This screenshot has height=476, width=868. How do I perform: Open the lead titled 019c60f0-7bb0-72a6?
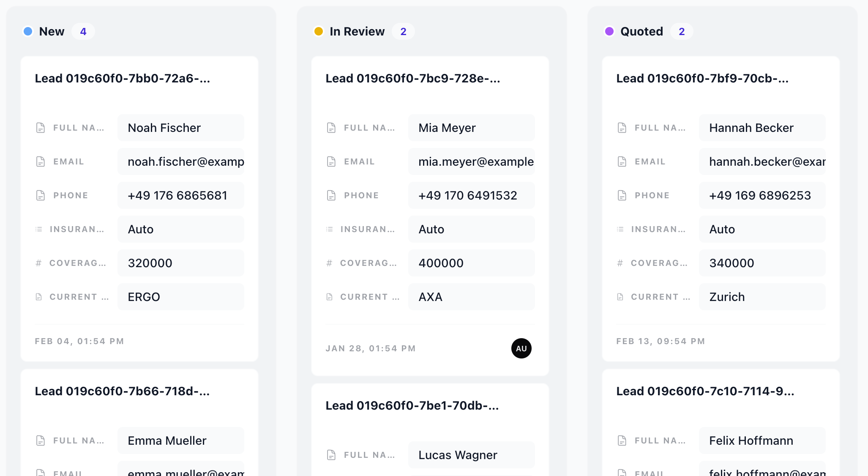point(123,78)
